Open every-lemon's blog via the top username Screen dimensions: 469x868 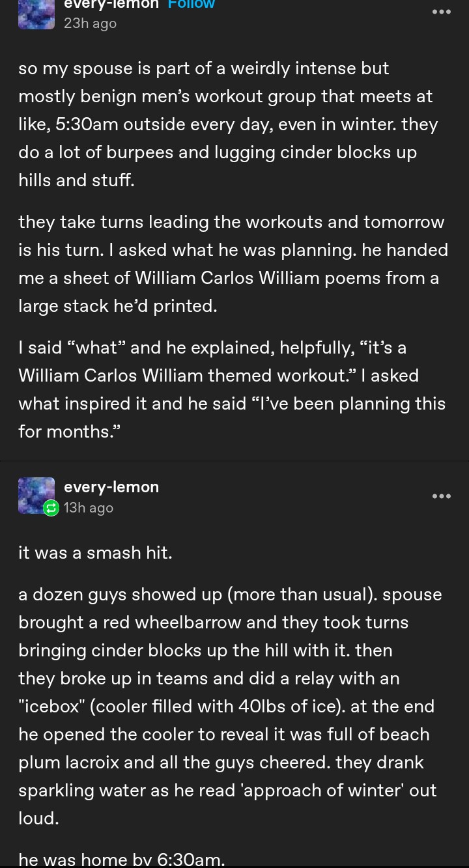(111, 5)
